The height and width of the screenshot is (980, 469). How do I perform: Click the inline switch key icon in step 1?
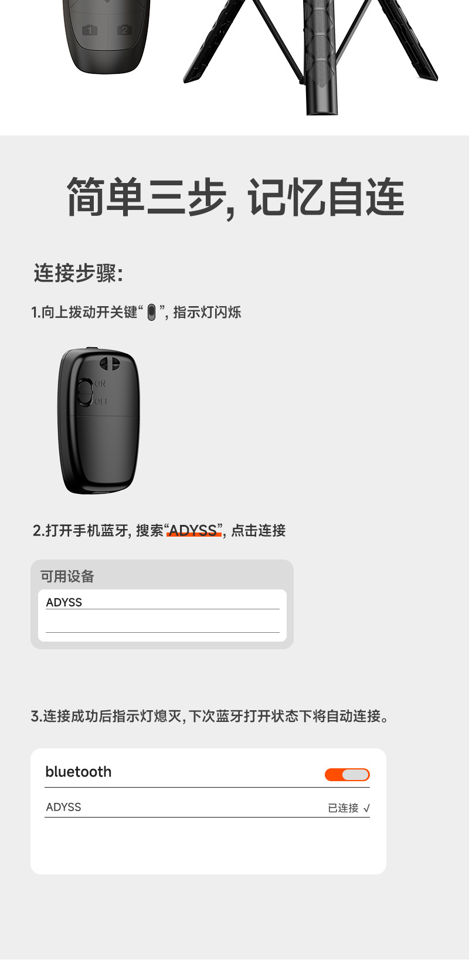click(x=151, y=313)
